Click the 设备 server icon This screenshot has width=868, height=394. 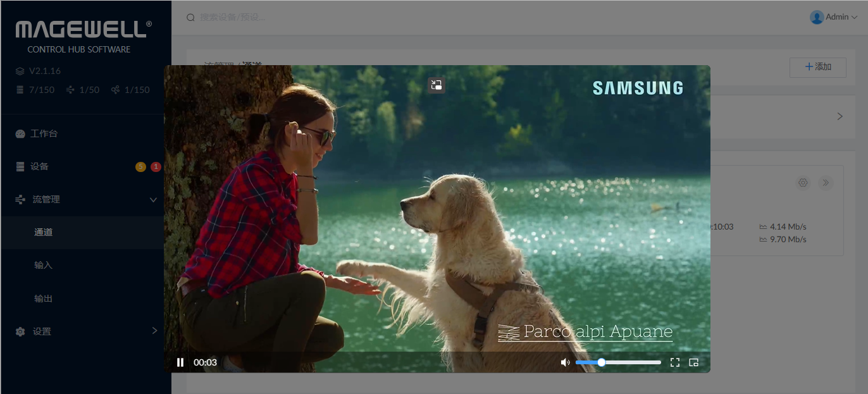pos(20,167)
